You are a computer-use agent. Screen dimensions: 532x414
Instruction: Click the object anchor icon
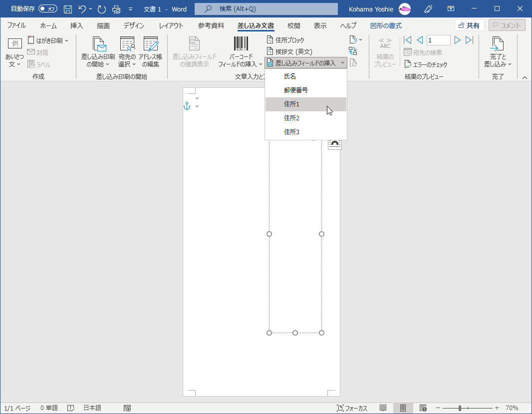pos(187,106)
